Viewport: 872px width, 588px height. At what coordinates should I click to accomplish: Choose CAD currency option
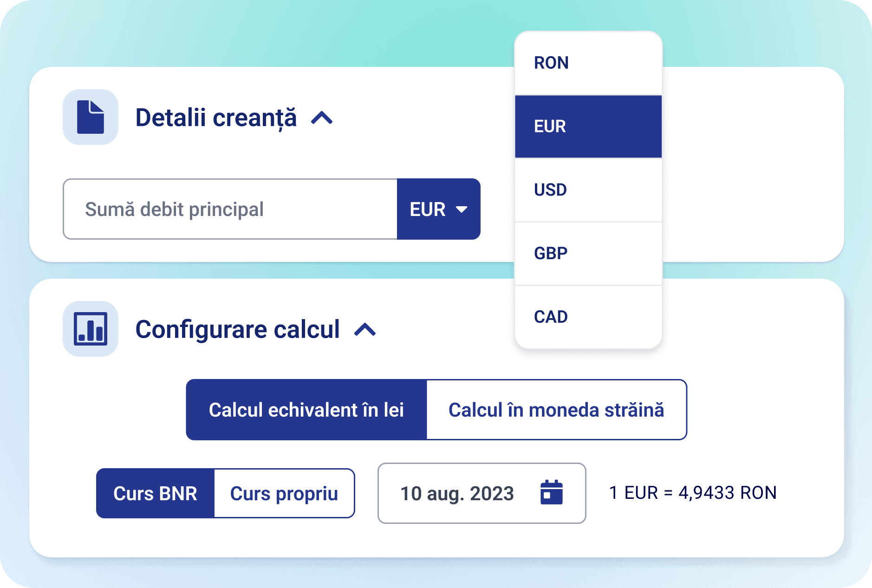[x=588, y=317]
